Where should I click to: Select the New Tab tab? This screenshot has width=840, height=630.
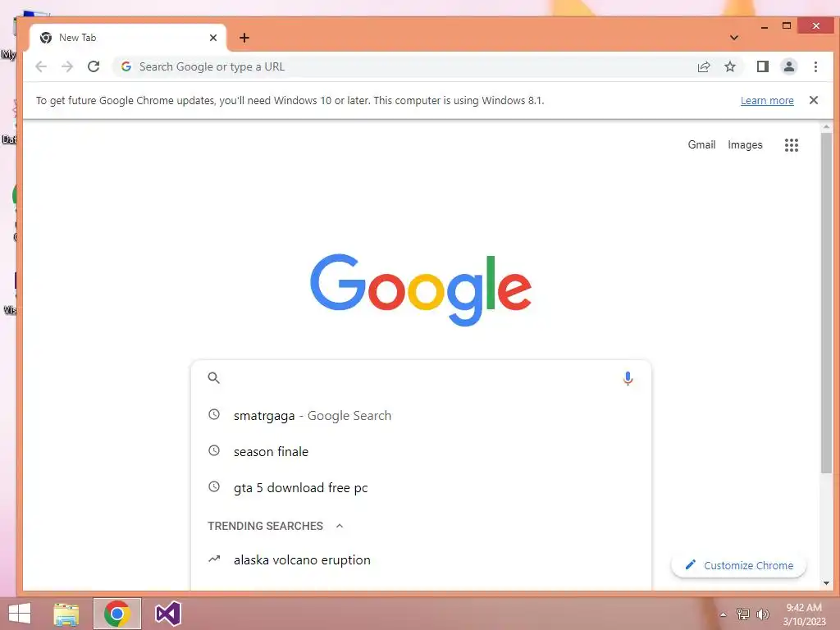pos(127,38)
